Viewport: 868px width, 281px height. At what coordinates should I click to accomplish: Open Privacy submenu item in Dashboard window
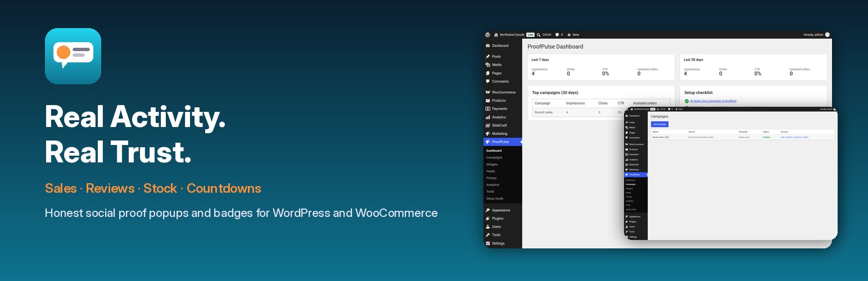click(x=491, y=178)
